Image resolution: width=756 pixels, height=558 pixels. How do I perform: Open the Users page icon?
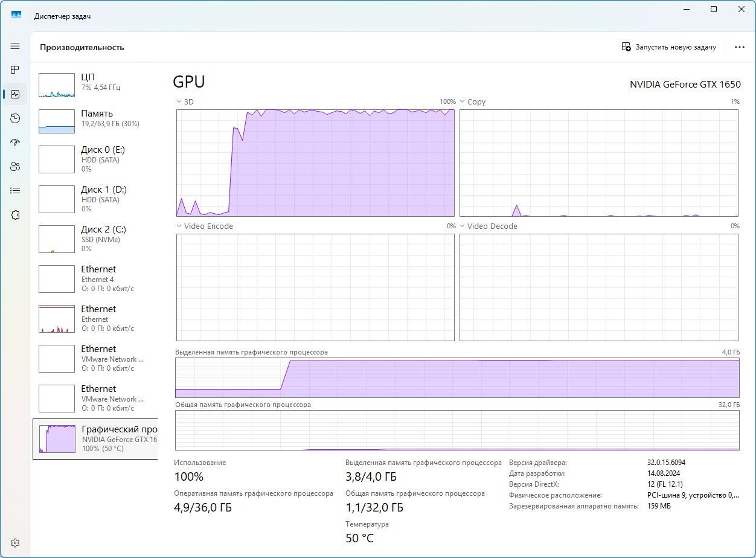[15, 167]
